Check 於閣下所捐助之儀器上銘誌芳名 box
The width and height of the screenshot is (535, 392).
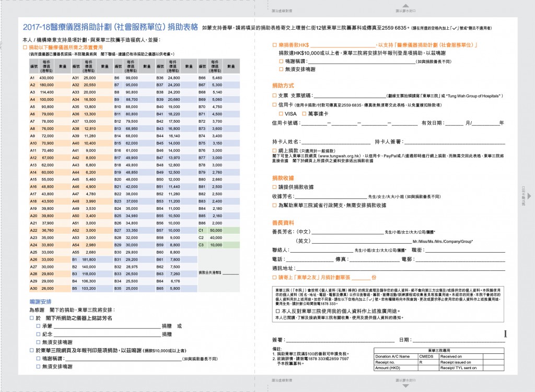[31, 318]
